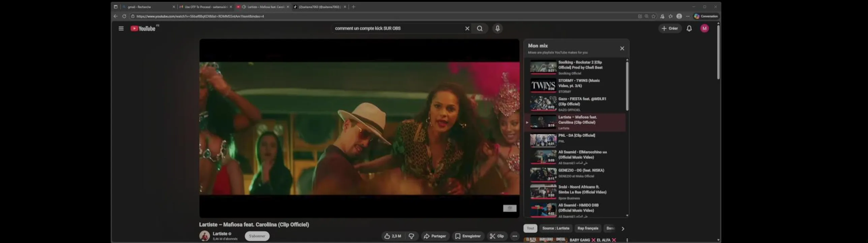Click the Créer button
This screenshot has height=243, width=868.
[670, 29]
